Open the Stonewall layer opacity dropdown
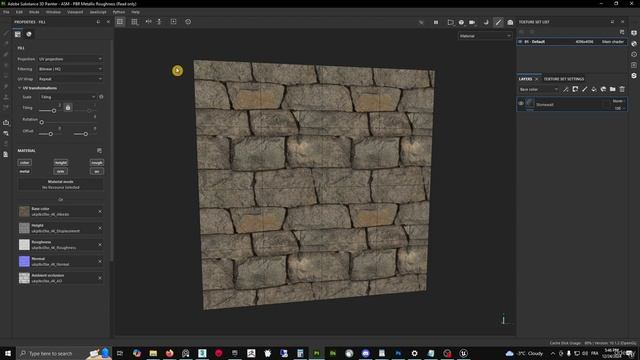This screenshot has height=360, width=640. click(x=620, y=108)
